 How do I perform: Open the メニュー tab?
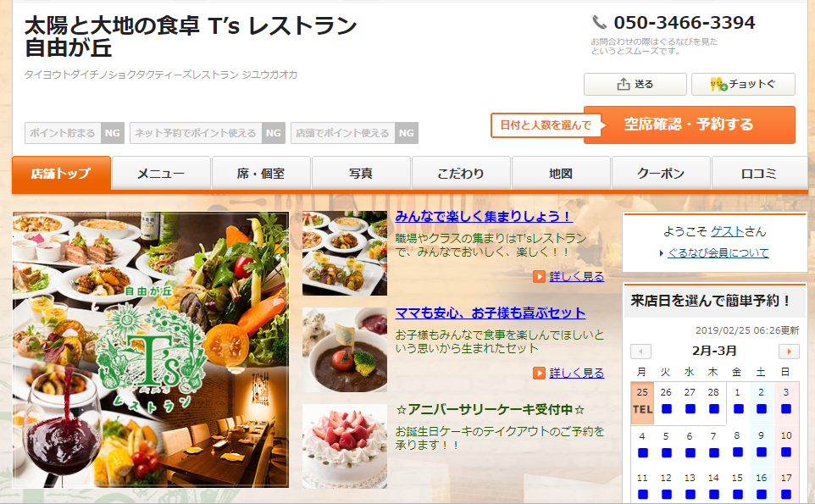[161, 174]
